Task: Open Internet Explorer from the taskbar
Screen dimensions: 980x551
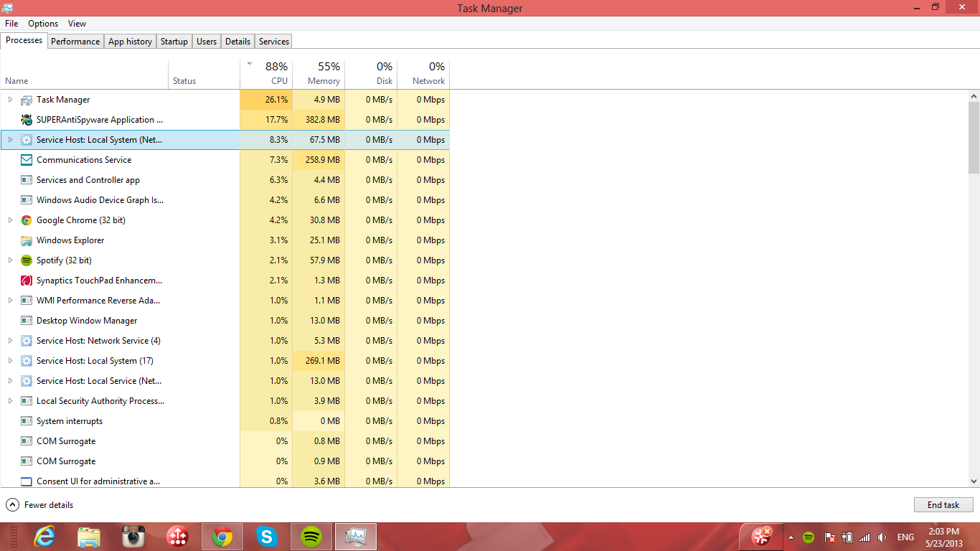Action: click(x=44, y=537)
